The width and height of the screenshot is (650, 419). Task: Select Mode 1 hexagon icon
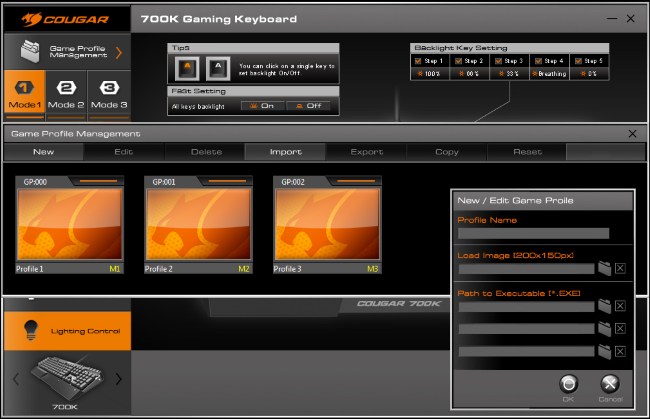pos(24,87)
